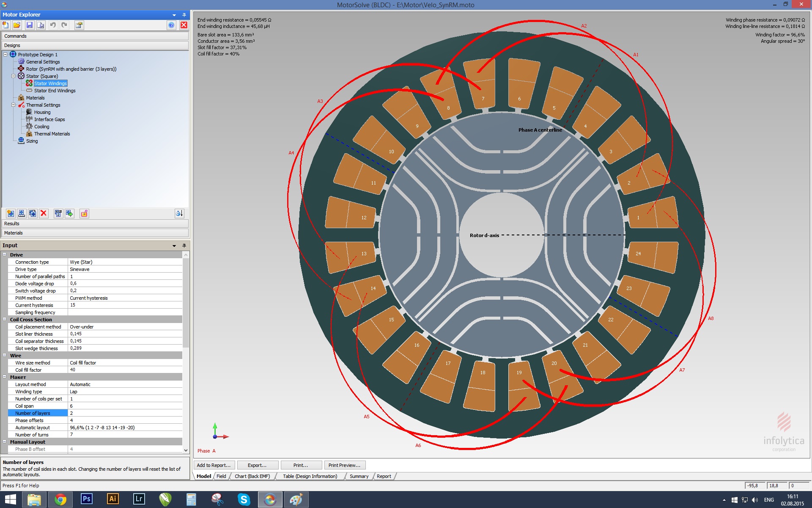Pin the Input panel with the pushpin

[184, 246]
